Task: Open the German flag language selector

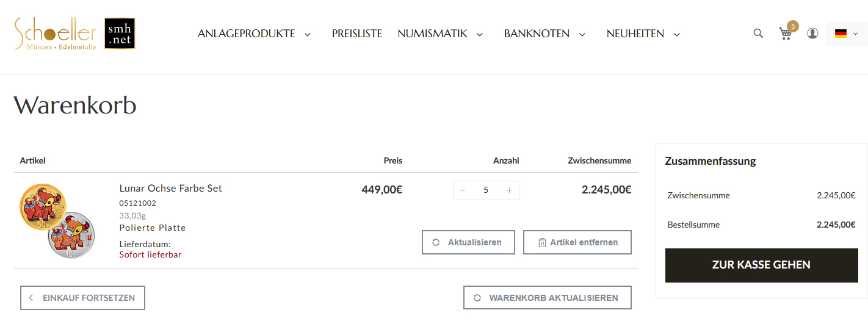Action: pos(846,34)
